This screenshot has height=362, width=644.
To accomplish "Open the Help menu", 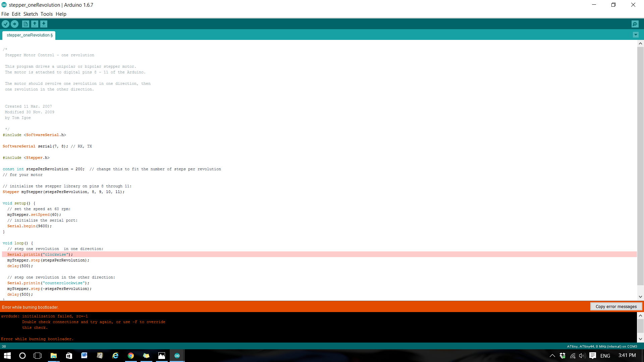I will point(61,14).
